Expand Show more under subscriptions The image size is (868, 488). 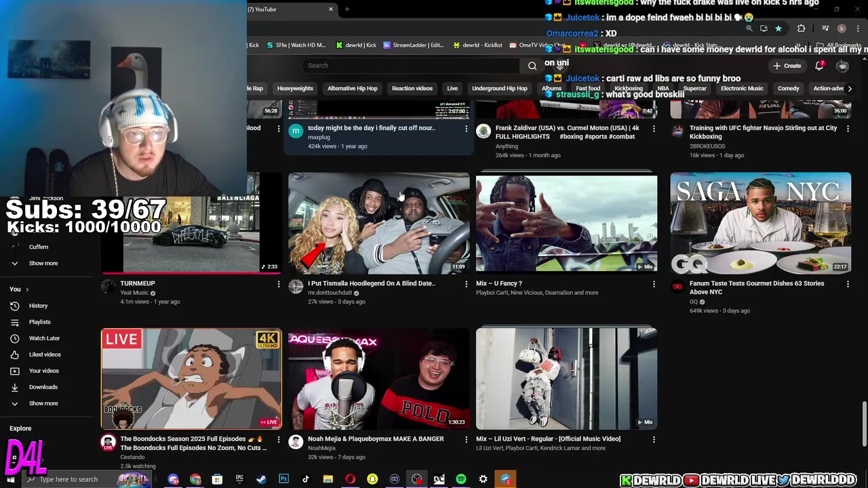pos(43,263)
